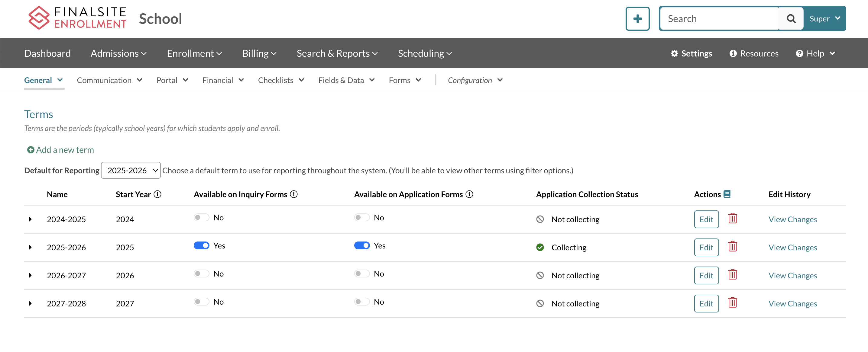Click the plus quick-add icon button

637,18
